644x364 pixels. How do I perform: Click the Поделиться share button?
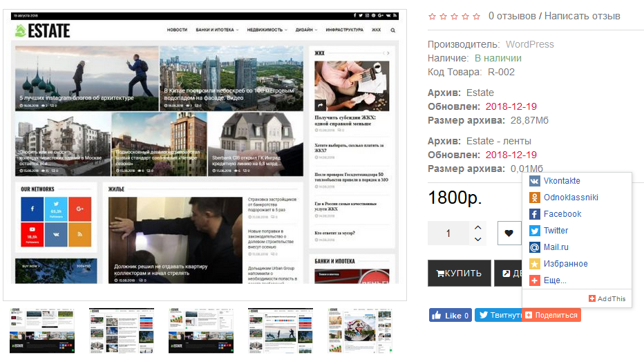551,315
